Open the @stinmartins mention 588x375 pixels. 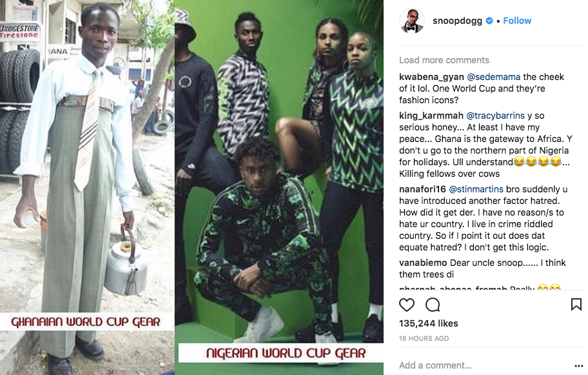coord(476,189)
